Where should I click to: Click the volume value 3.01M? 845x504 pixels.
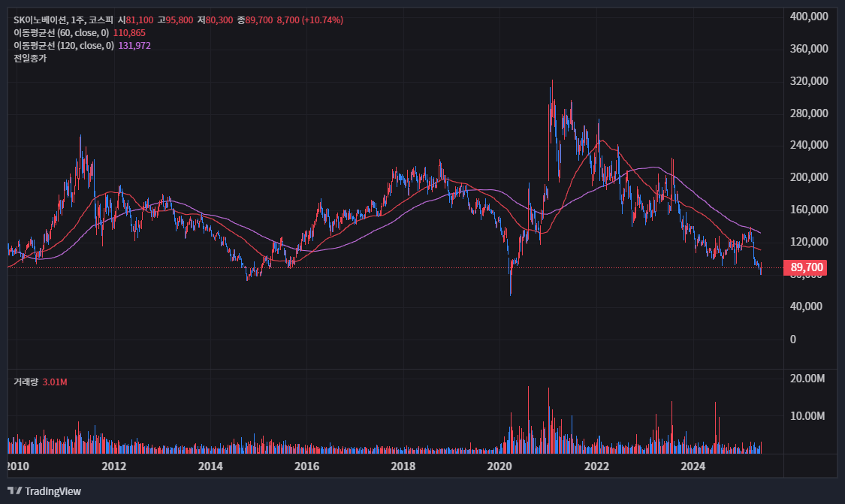click(55, 382)
